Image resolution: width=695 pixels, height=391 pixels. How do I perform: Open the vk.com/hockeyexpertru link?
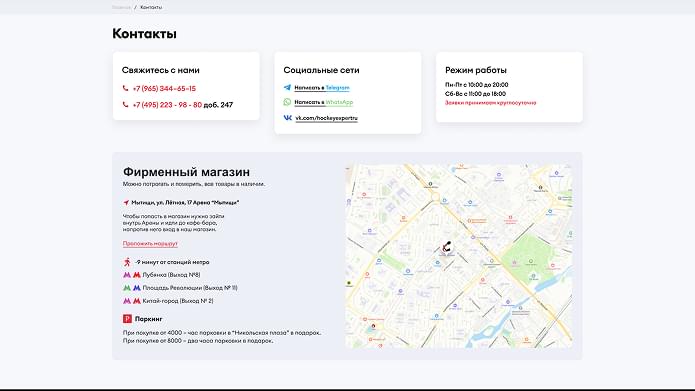326,118
